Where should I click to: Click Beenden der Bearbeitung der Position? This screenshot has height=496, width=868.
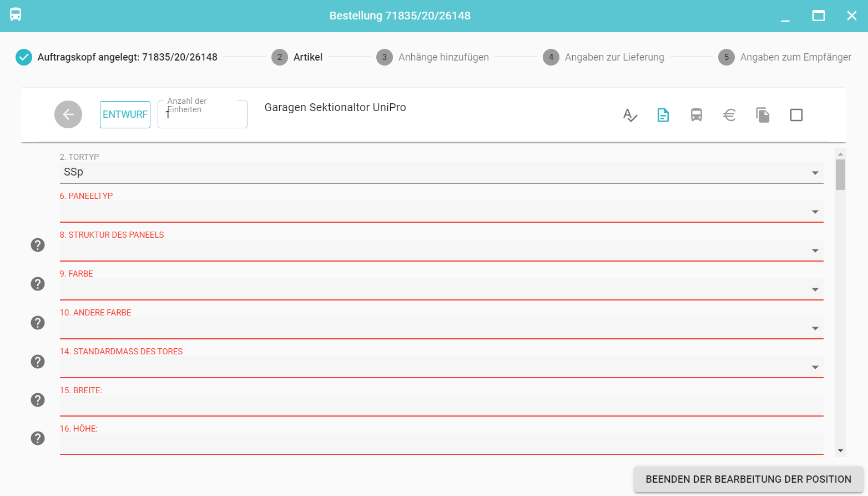click(x=748, y=479)
